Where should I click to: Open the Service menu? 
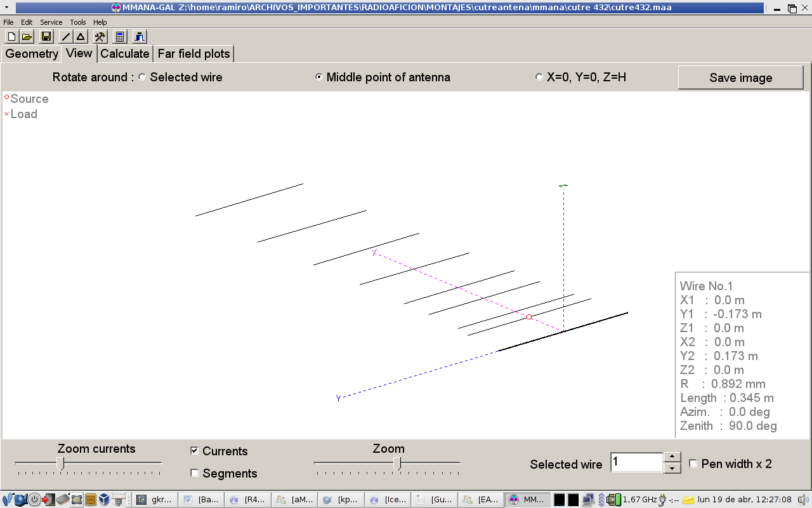(x=51, y=22)
